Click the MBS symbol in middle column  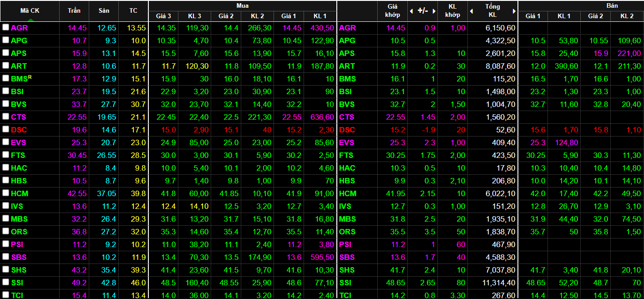point(347,219)
